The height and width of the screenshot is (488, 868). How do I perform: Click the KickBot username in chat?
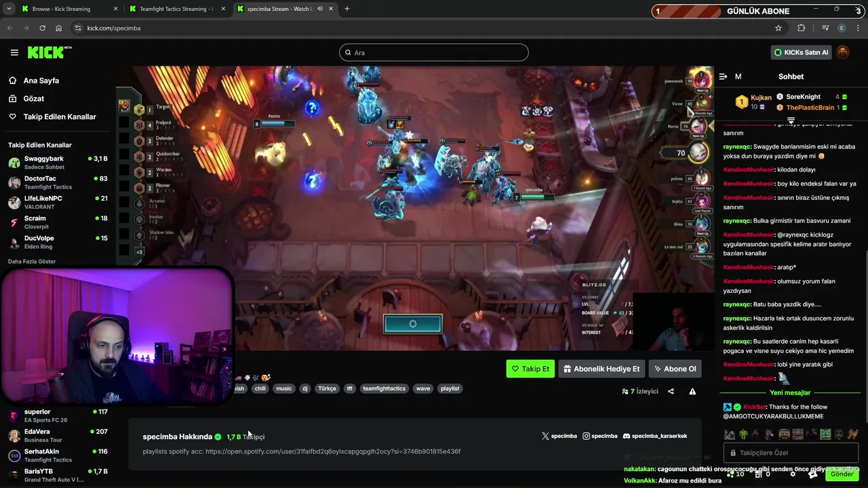click(755, 407)
